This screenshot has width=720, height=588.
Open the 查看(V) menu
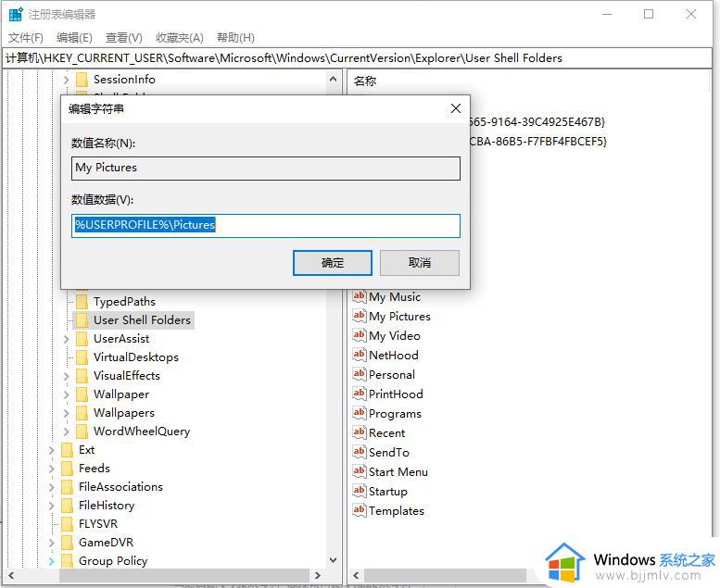point(124,38)
